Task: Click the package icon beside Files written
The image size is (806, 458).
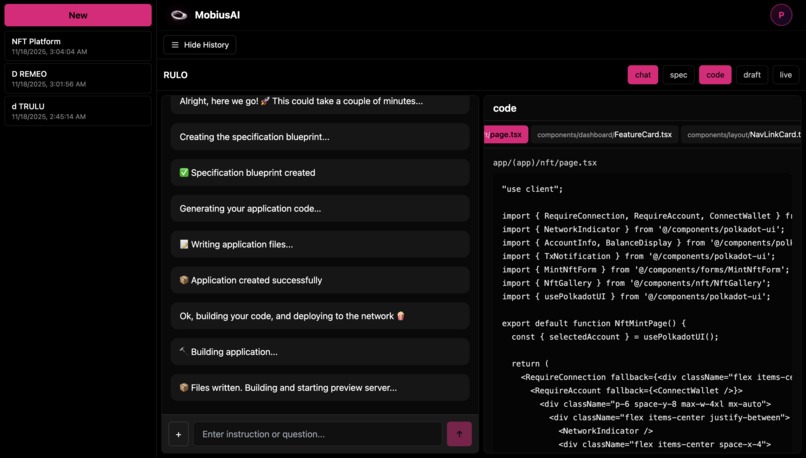Action: pos(184,388)
